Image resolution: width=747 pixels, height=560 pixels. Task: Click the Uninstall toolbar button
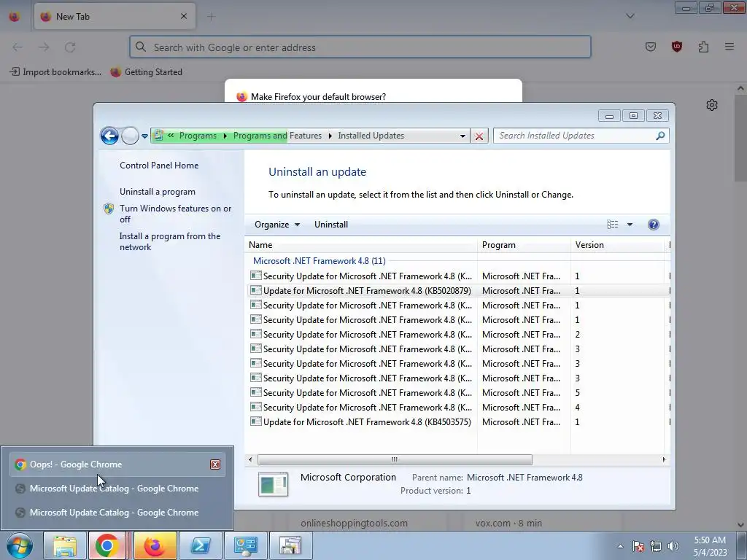(331, 225)
